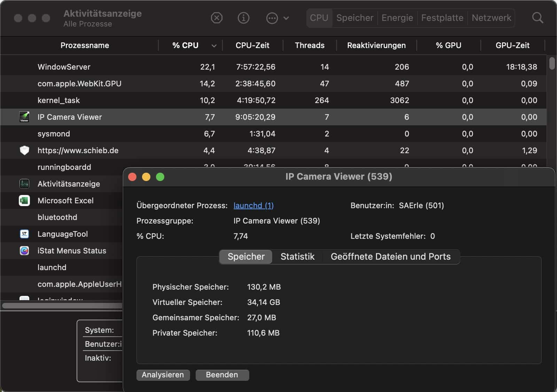
Task: Select the kernel_task process
Action: (273, 100)
